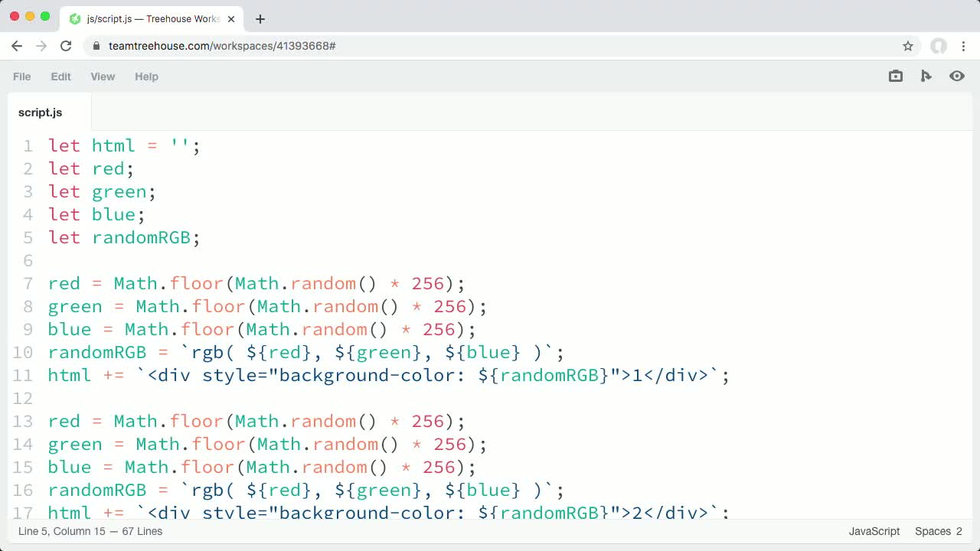This screenshot has height=551, width=980.
Task: Open the Help menu
Action: click(x=146, y=77)
